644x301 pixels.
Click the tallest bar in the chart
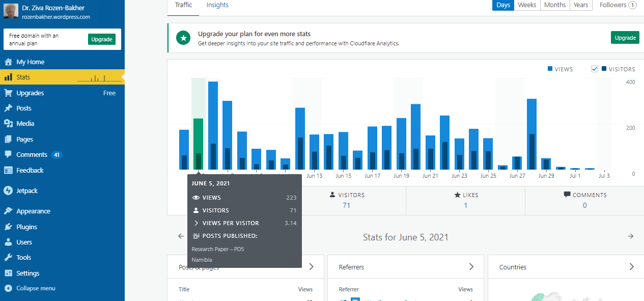click(x=213, y=125)
